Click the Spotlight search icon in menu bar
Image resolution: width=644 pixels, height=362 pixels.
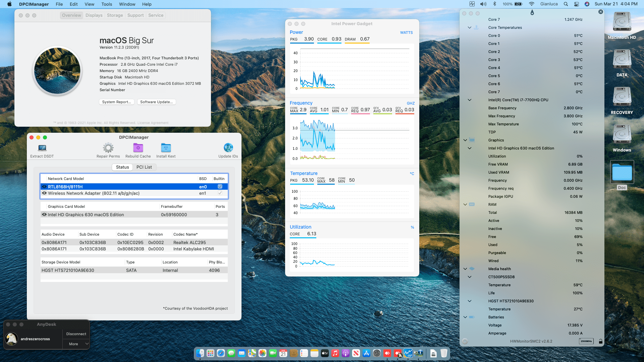pyautogui.click(x=566, y=4)
